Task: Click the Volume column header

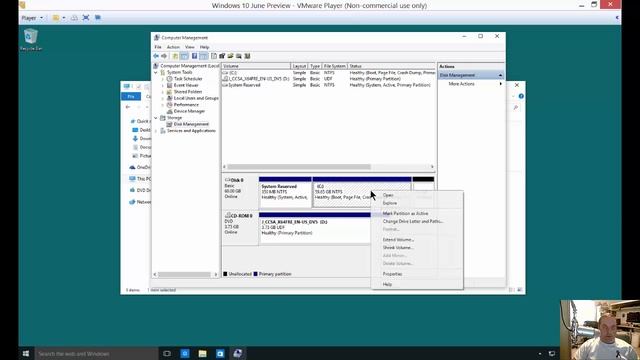Action: tap(256, 66)
